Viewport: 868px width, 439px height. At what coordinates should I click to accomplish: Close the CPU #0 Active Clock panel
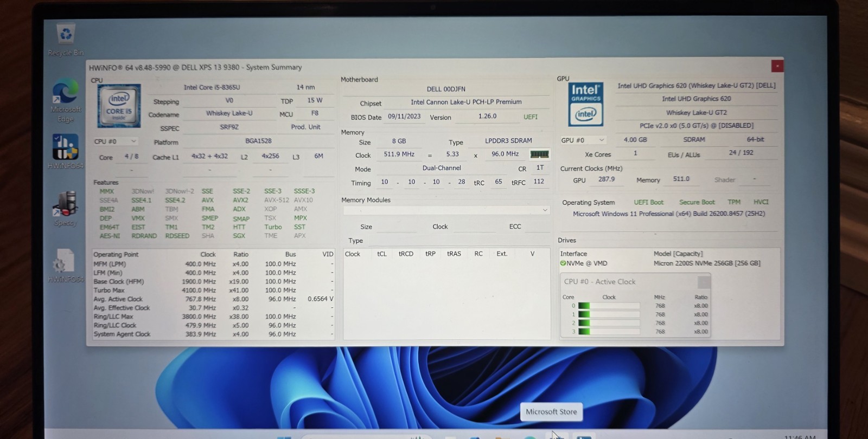click(704, 282)
